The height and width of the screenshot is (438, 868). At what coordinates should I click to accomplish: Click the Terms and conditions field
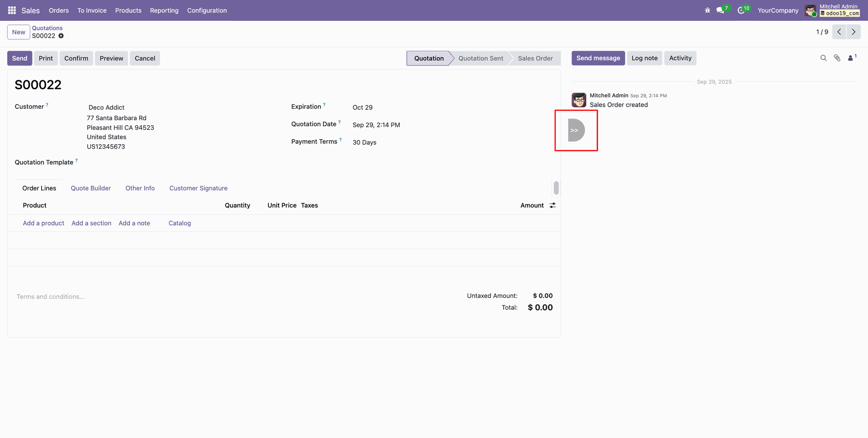[x=51, y=297]
